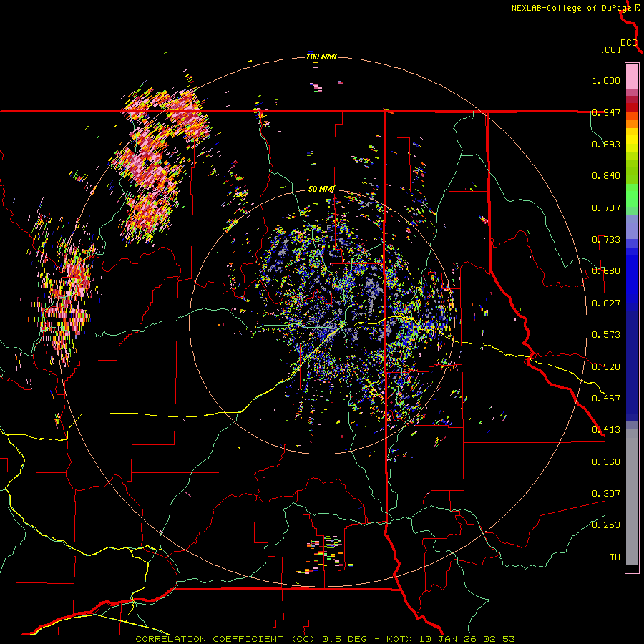Image resolution: width=644 pixels, height=644 pixels.
Task: Select the pink segment of the color bar
Action: click(x=632, y=77)
